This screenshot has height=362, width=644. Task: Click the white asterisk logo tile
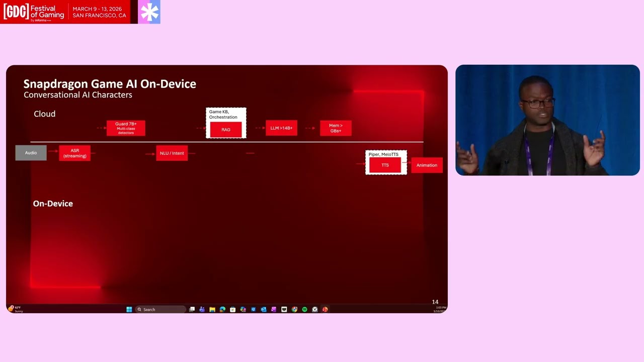pyautogui.click(x=149, y=12)
